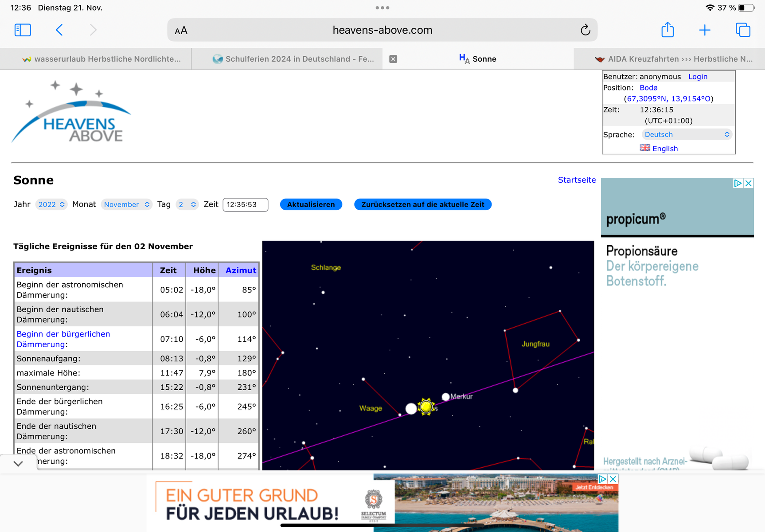
Task: Switch to the AIDA Kreuzfahrten tab
Action: [674, 59]
